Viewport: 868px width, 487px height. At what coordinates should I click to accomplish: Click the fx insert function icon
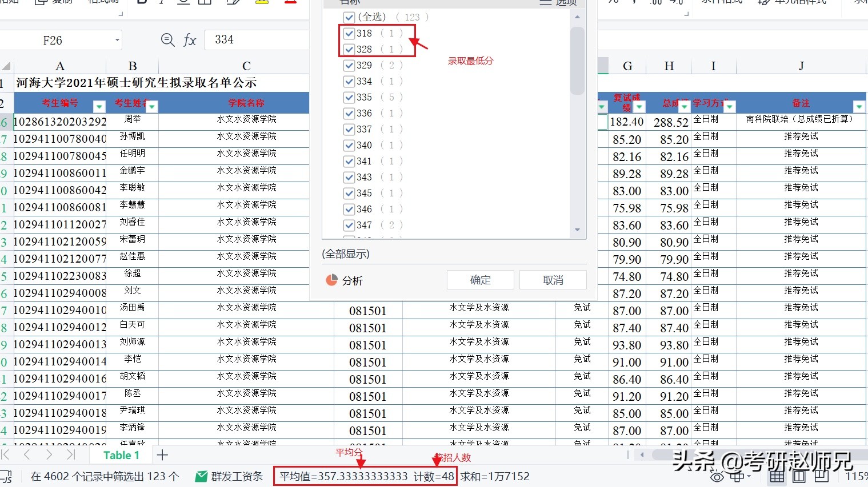190,39
